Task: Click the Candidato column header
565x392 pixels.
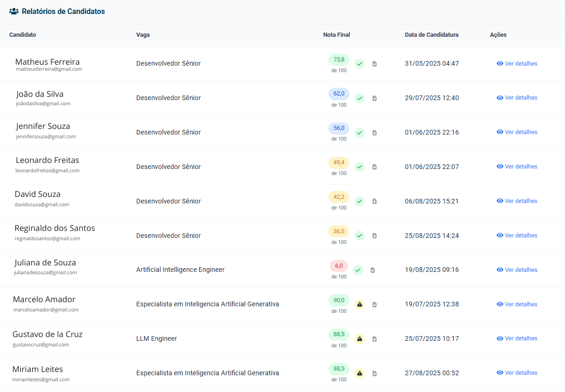Action: (22, 35)
